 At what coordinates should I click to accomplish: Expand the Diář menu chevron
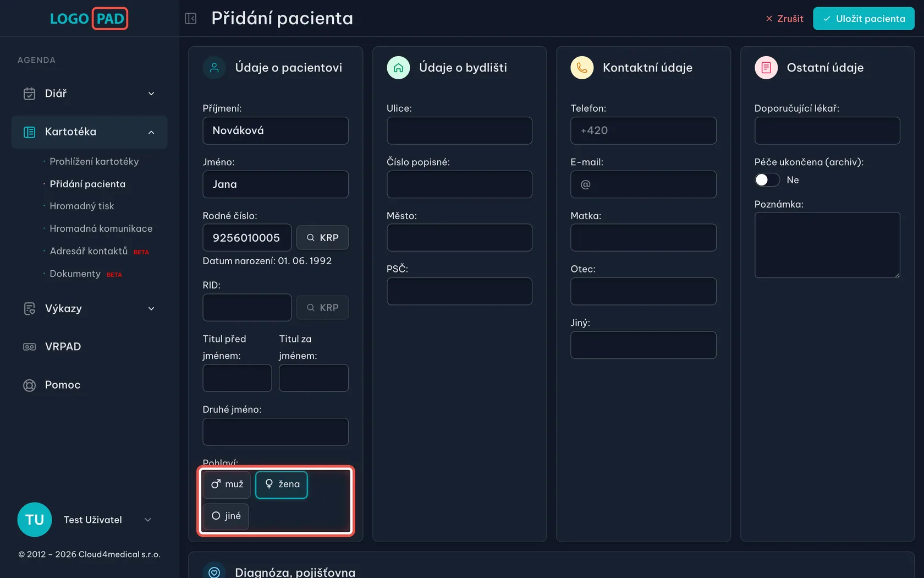151,94
